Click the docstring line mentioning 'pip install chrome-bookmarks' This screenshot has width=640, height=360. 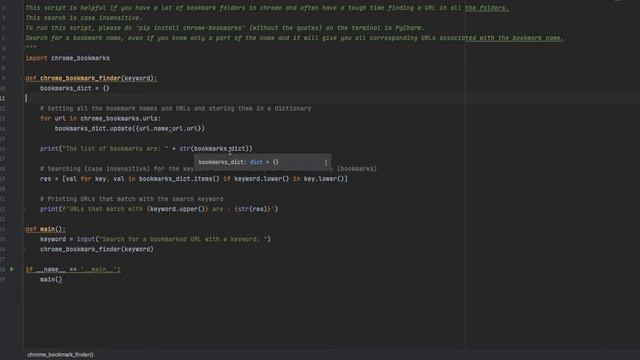pyautogui.click(x=225, y=28)
